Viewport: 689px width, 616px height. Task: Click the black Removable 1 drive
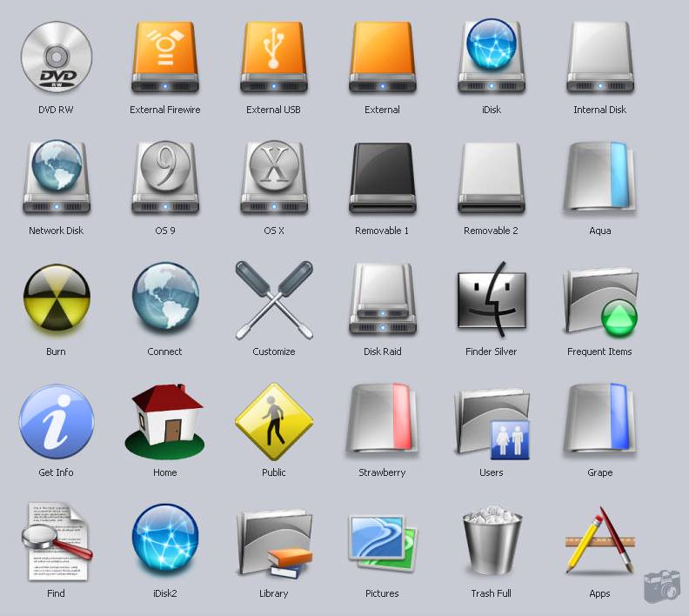[x=383, y=178]
